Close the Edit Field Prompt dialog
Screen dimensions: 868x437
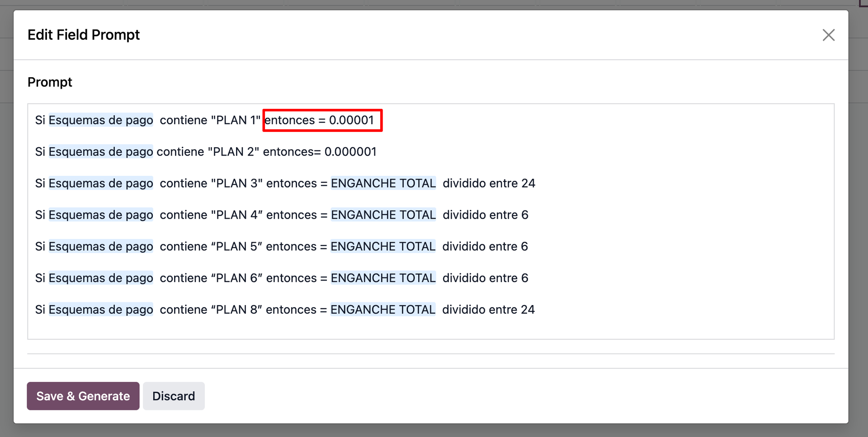tap(828, 35)
